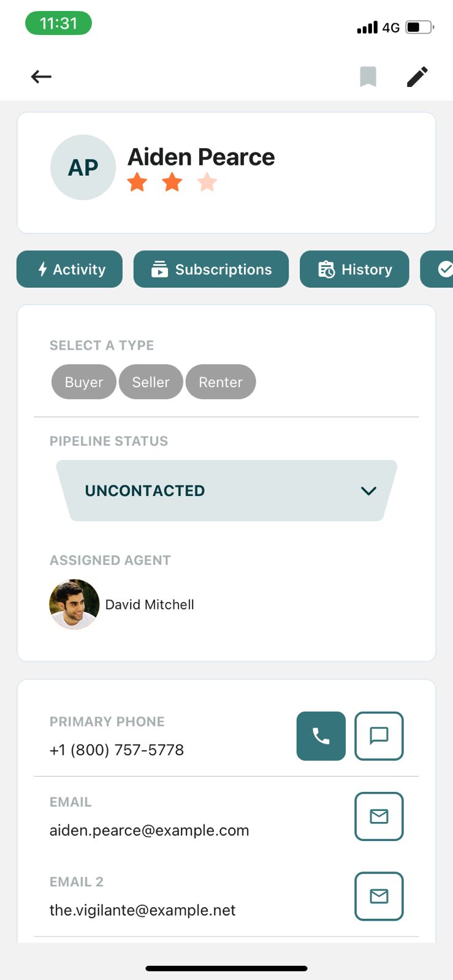Image resolution: width=453 pixels, height=980 pixels.
Task: Tap David Mitchell's agent photo
Action: (x=74, y=605)
